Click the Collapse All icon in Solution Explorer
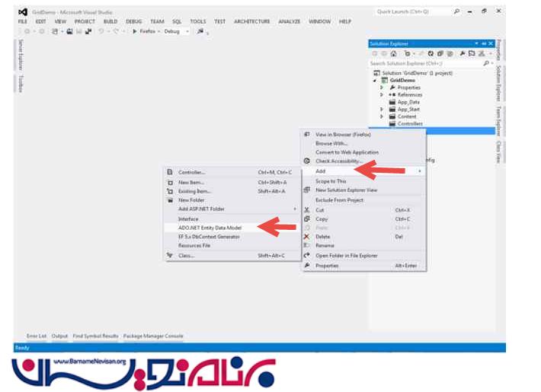This screenshot has height=392, width=541. (440, 54)
